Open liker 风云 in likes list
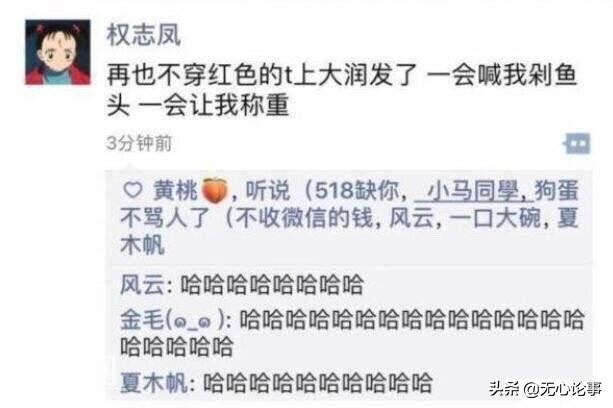 coord(412,218)
